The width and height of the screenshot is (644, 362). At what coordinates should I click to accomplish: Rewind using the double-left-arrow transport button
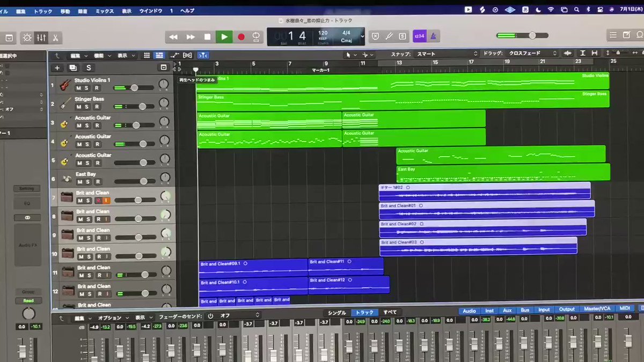point(173,36)
